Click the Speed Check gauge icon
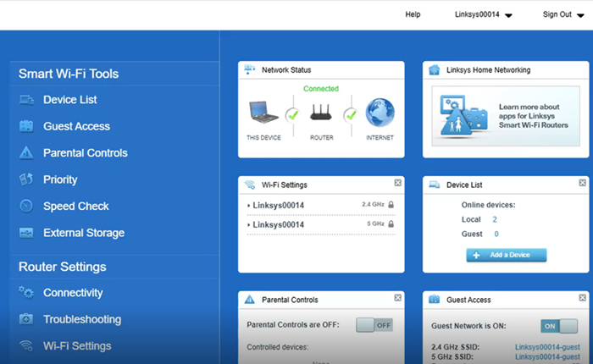This screenshot has width=593, height=364. click(26, 206)
